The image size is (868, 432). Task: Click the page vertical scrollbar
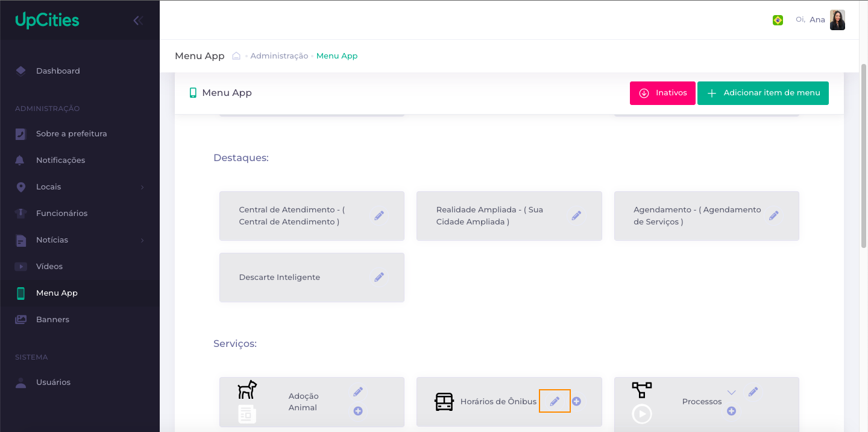864,156
